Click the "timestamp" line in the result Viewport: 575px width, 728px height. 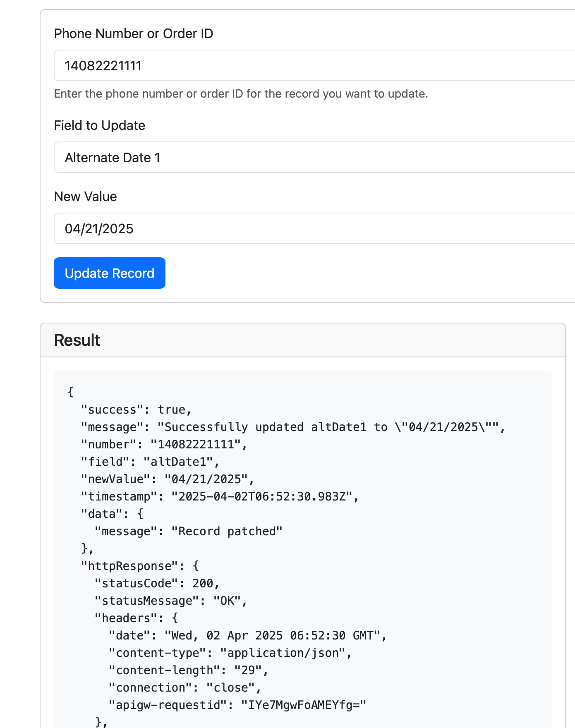point(220,496)
